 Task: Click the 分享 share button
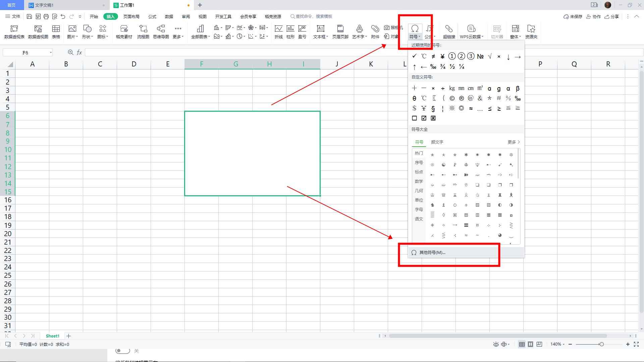tap(611, 16)
